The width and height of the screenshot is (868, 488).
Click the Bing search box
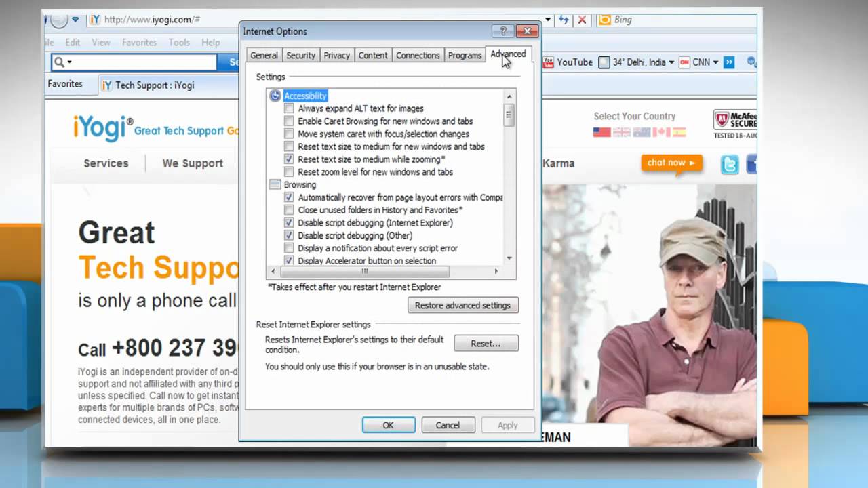click(x=678, y=20)
